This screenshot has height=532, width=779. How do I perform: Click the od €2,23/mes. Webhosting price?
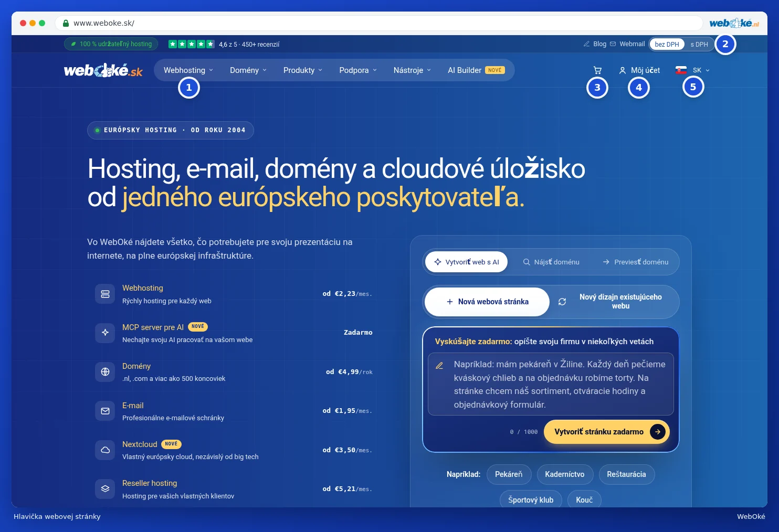[347, 294]
